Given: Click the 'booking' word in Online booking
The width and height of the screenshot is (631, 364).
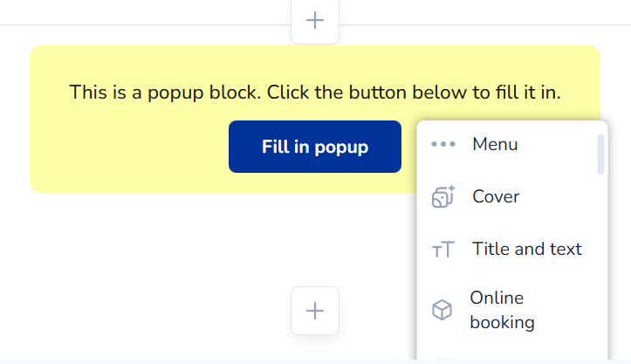Looking at the screenshot, I should pos(502,322).
